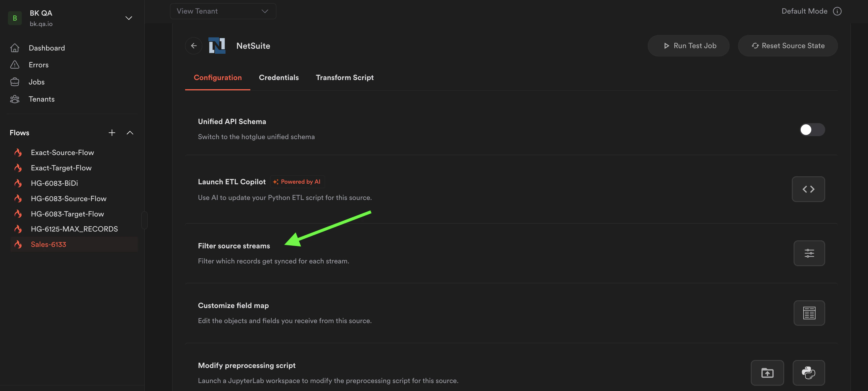The width and height of the screenshot is (868, 391).
Task: Click flame icon beside Exact-Source-Flow
Action: (x=18, y=153)
